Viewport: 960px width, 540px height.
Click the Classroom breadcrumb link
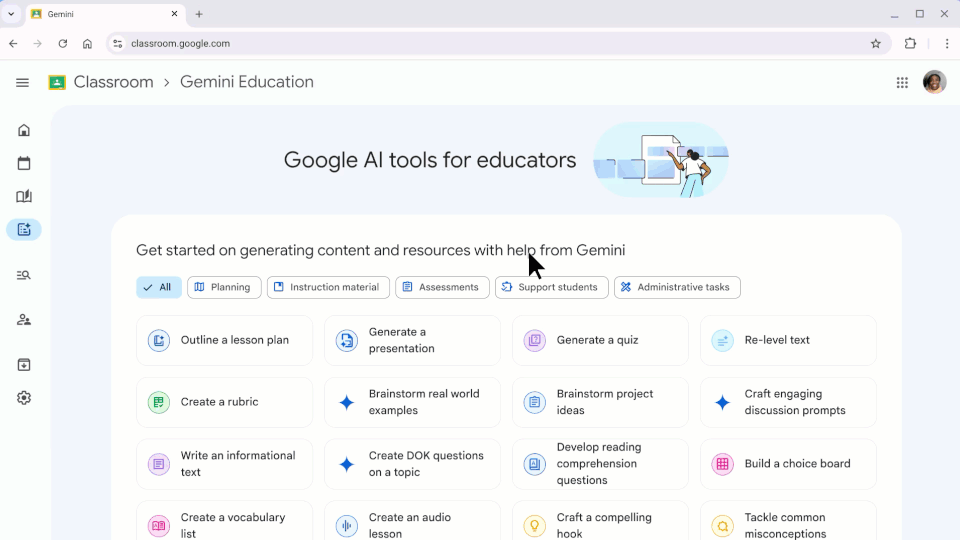(113, 83)
